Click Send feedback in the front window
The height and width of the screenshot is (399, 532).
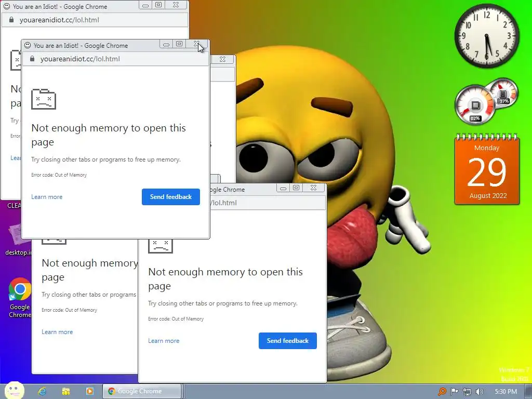170,197
